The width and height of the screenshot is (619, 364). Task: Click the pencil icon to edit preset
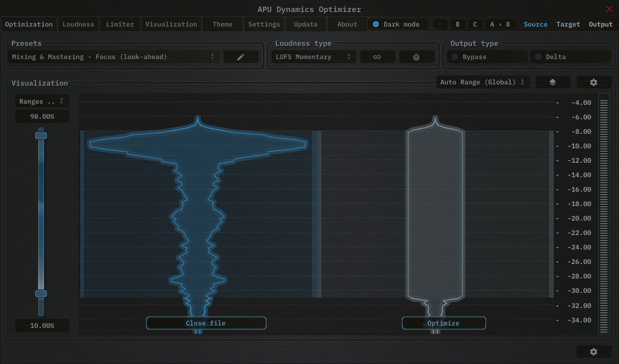click(x=241, y=57)
